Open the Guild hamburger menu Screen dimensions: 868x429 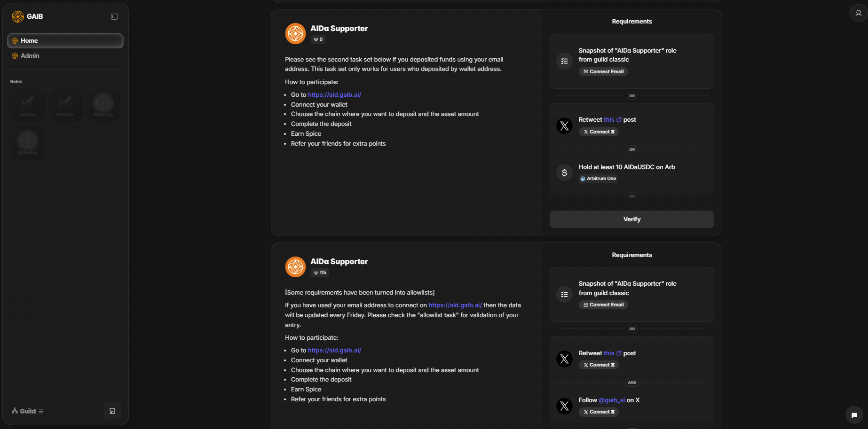[x=41, y=411]
